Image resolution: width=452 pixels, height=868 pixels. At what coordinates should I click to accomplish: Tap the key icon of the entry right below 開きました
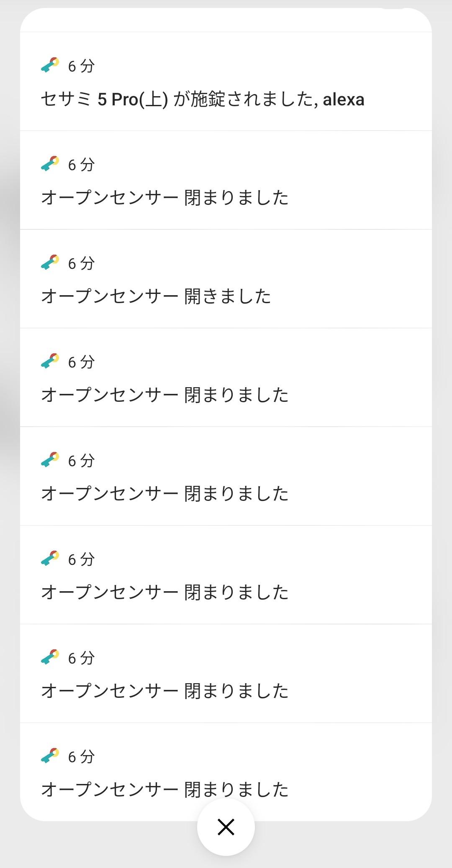tap(50, 362)
